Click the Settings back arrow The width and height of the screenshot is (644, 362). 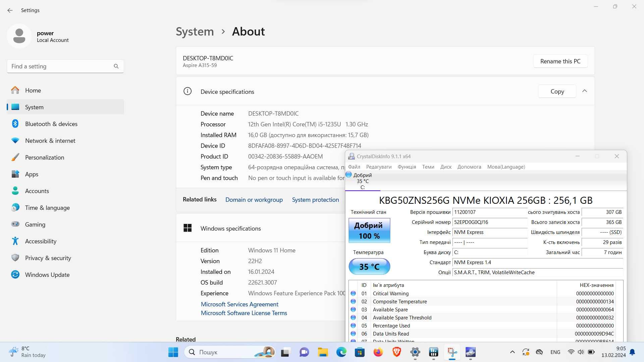(10, 10)
